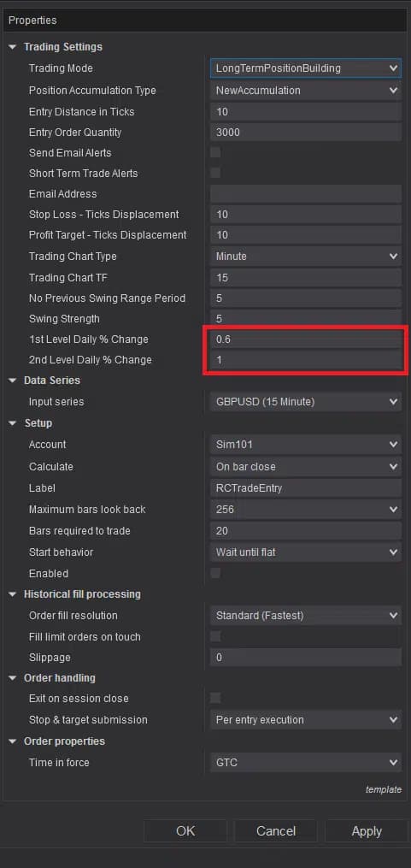
Task: Collapse the Order properties section
Action: 13,741
